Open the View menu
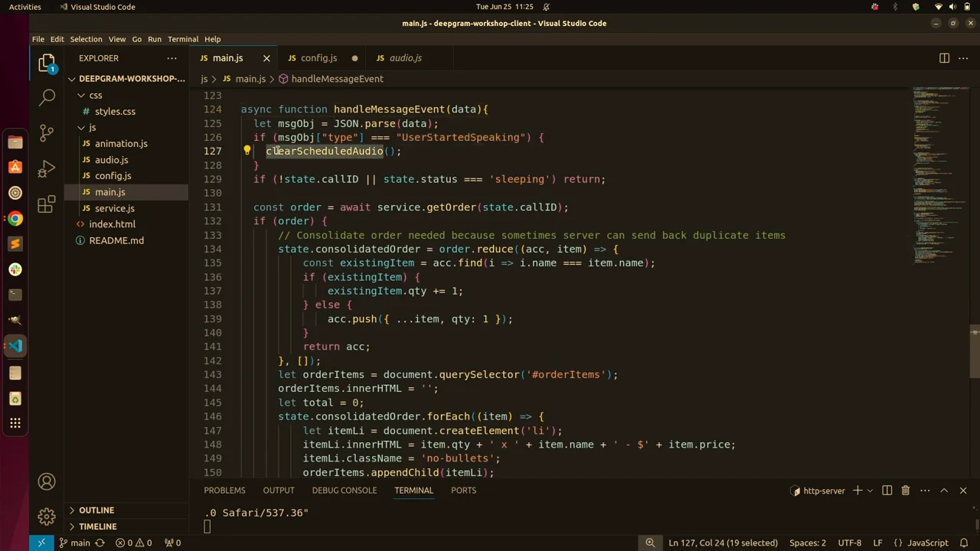 click(x=117, y=39)
